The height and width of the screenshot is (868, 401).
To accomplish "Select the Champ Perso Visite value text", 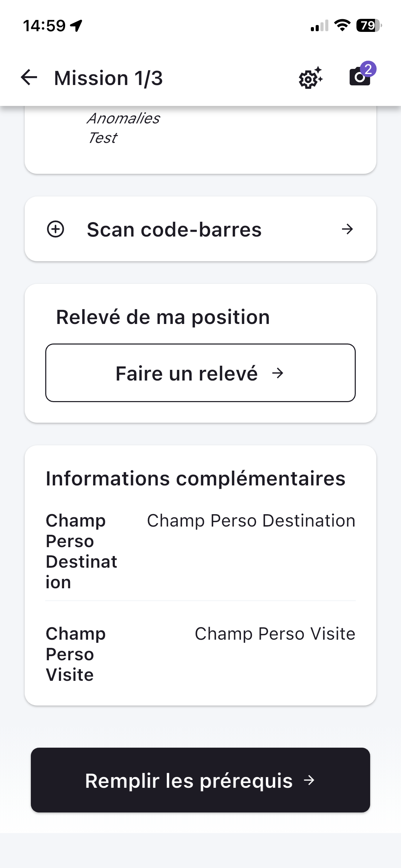I will pyautogui.click(x=275, y=634).
